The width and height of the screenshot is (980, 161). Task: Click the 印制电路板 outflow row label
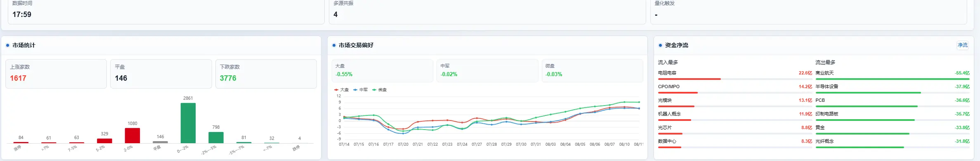[827, 114]
